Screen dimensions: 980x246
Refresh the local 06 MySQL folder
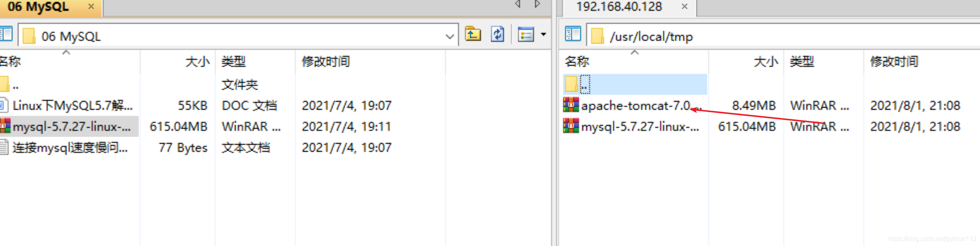coord(498,34)
